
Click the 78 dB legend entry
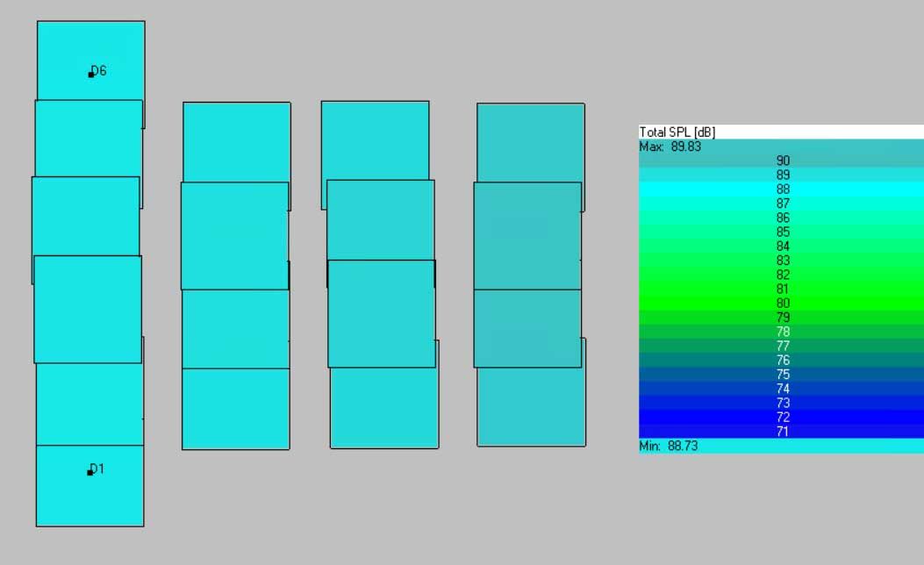(781, 332)
